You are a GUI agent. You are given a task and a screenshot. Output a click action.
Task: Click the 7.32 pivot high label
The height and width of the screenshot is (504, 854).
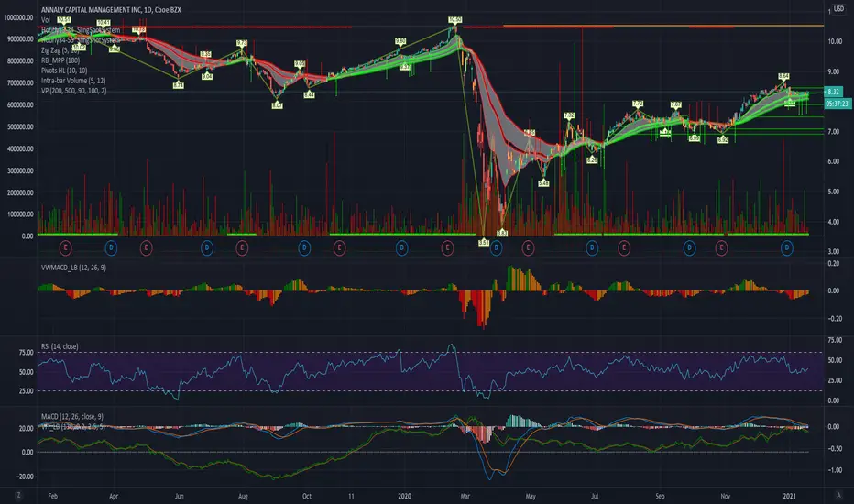pyautogui.click(x=569, y=115)
